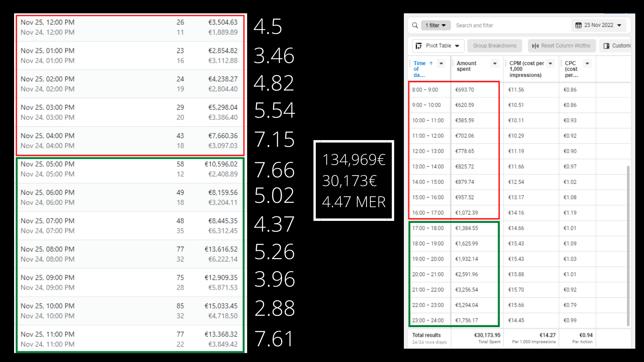
Task: Click the drag handle of Amount spent column
Action: tap(453, 63)
